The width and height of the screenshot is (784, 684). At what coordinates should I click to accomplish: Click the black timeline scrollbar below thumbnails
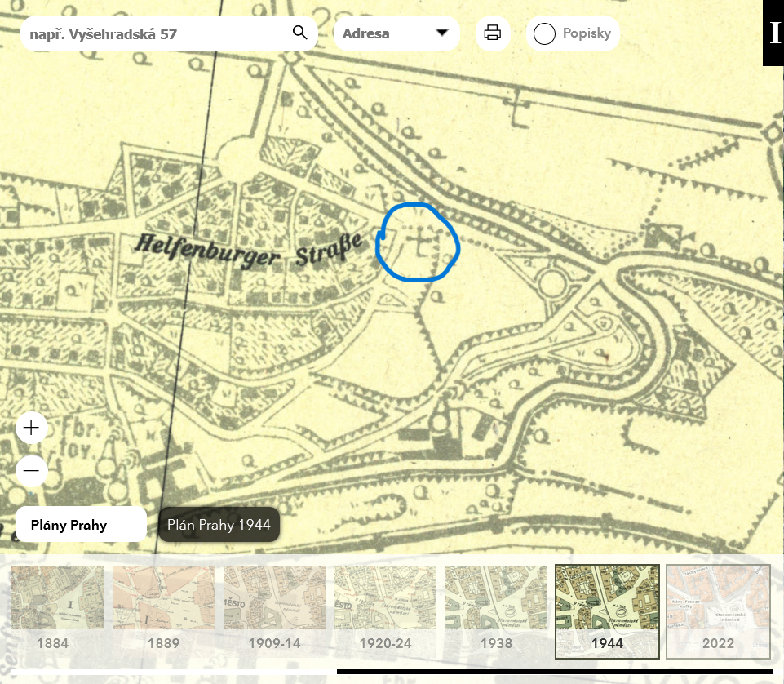(x=555, y=673)
